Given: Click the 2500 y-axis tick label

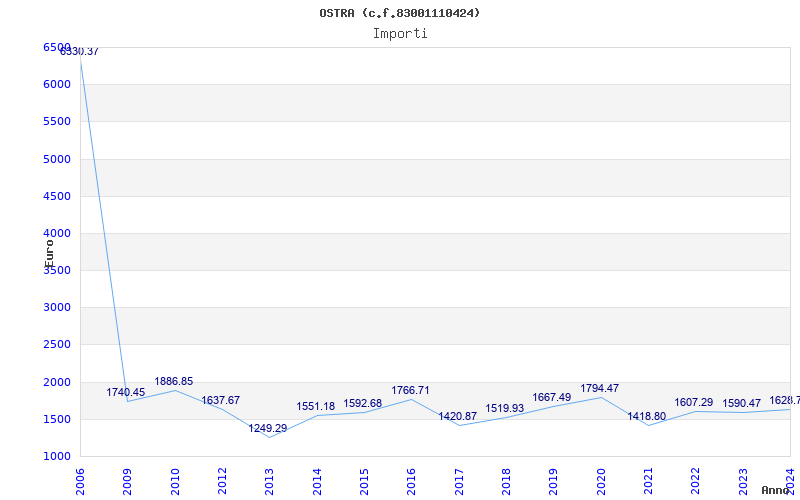Looking at the screenshot, I should 57,344.
